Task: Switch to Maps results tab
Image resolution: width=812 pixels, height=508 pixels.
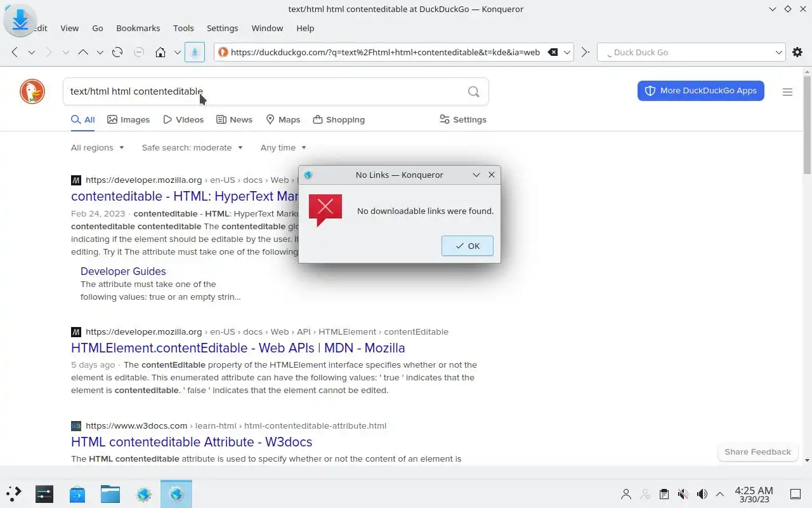Action: (283, 119)
